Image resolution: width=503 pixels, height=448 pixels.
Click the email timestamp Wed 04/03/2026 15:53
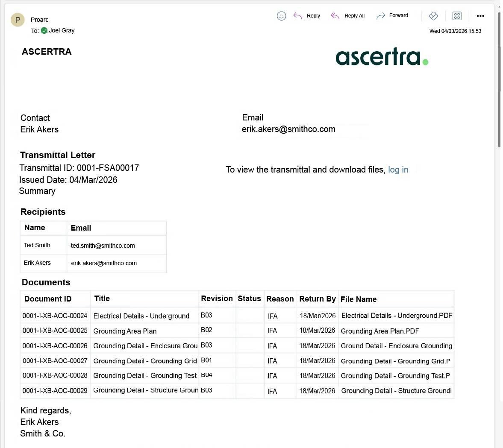pyautogui.click(x=455, y=31)
